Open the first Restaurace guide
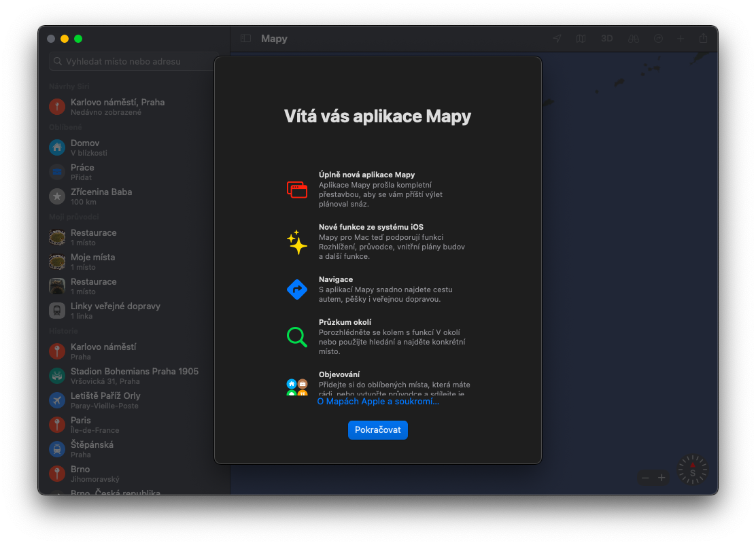Screen dimensions: 756x545 click(133, 237)
